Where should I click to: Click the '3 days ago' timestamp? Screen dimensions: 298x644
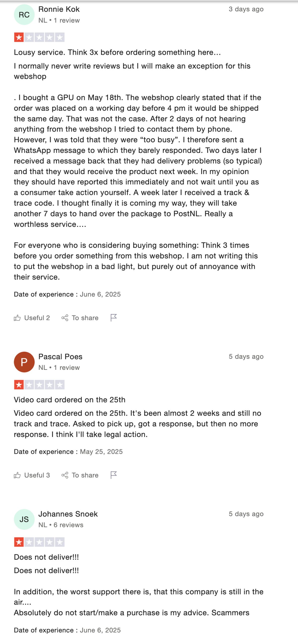246,9
